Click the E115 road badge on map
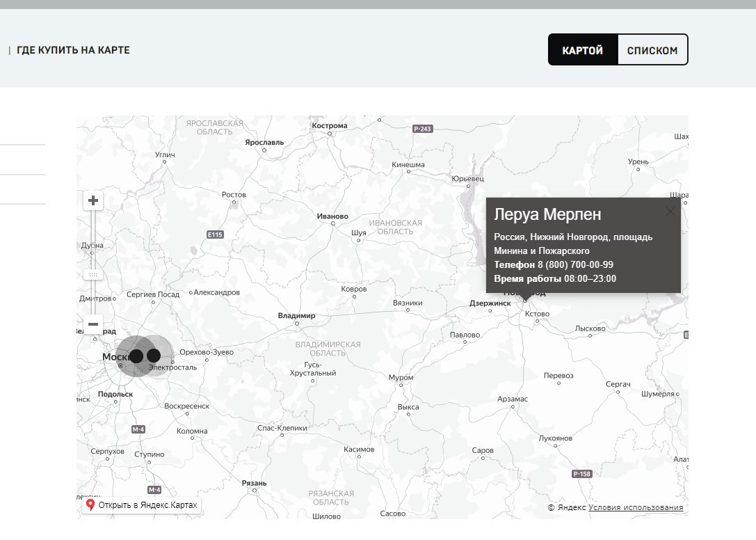Image resolution: width=756 pixels, height=540 pixels. (215, 235)
